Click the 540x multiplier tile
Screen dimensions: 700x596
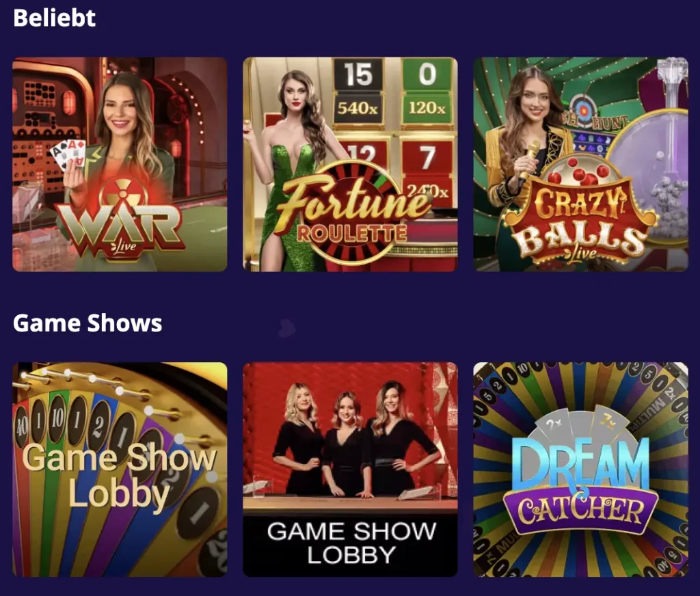point(358,107)
